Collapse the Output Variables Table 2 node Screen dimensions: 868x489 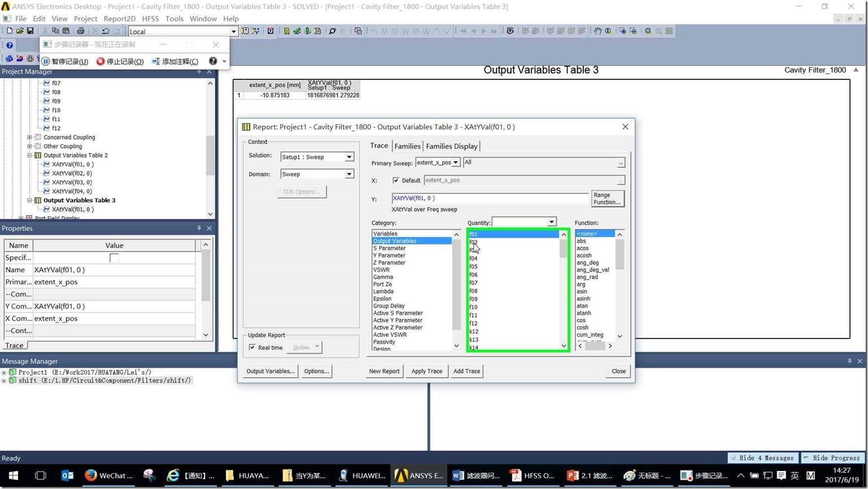point(29,155)
